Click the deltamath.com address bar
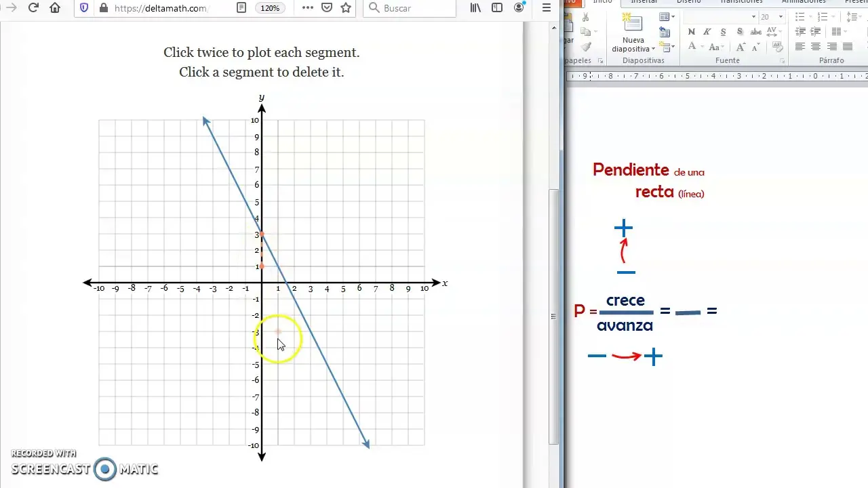Viewport: 868px width, 488px height. (161, 8)
